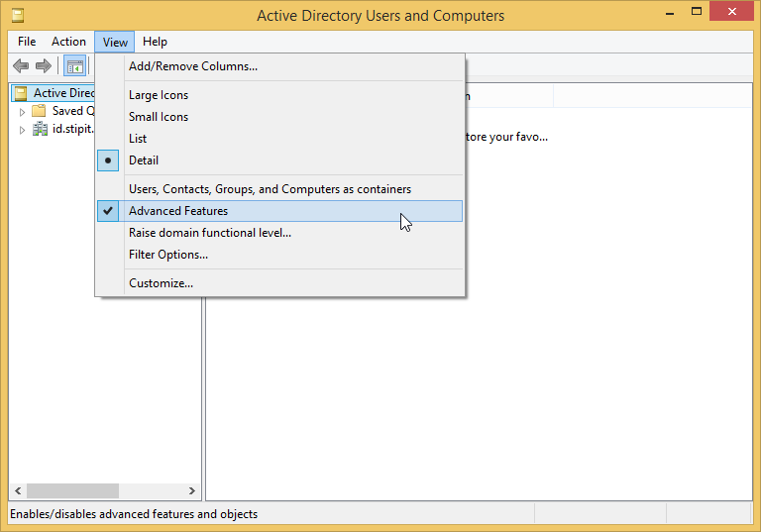Open the File menu

coord(27,42)
